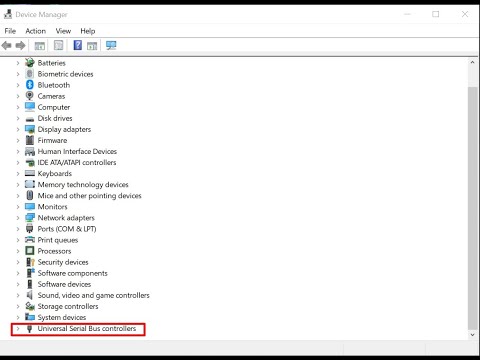Close the Device Manager window
This screenshot has height=360, width=480.
tap(465, 14)
